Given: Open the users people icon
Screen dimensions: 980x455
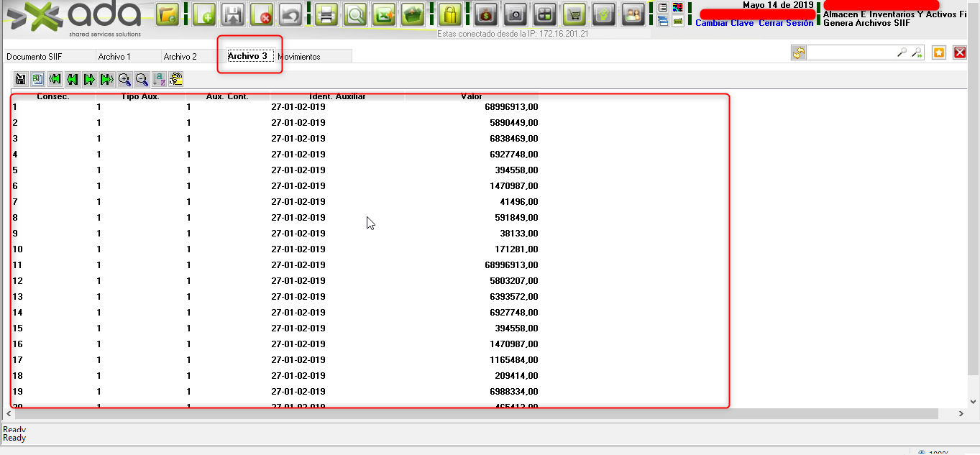Looking at the screenshot, I should tap(633, 14).
